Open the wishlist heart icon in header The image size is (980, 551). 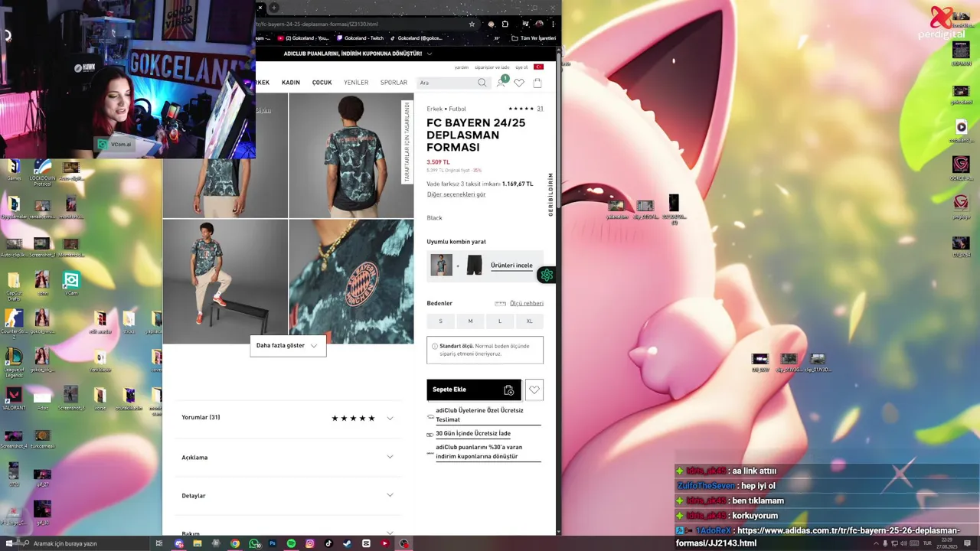click(x=519, y=83)
